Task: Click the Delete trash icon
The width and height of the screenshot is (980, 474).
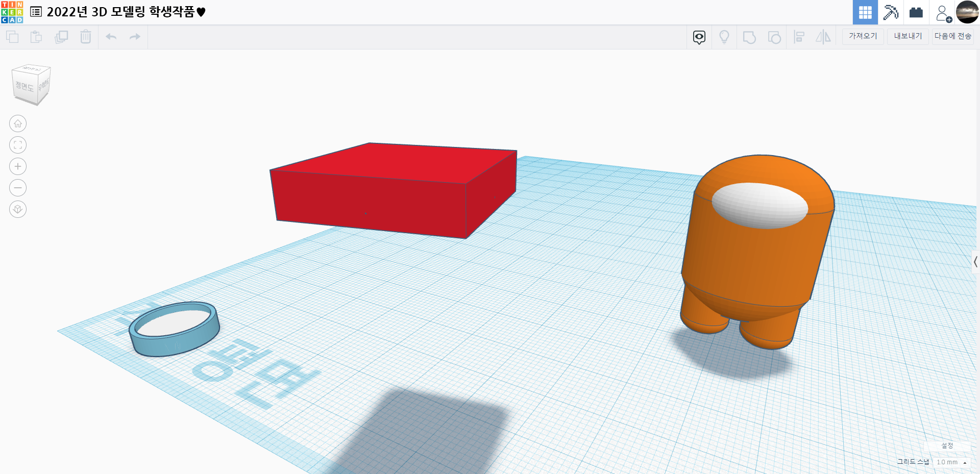Action: pyautogui.click(x=86, y=37)
